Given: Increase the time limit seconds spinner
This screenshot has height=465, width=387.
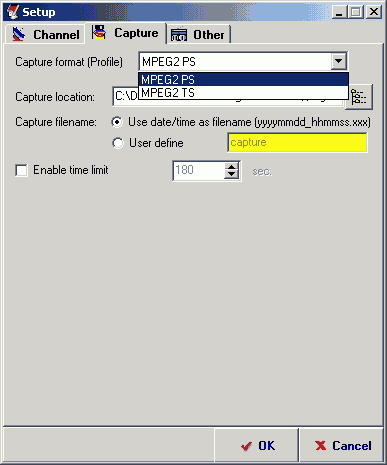Looking at the screenshot, I should point(232,166).
